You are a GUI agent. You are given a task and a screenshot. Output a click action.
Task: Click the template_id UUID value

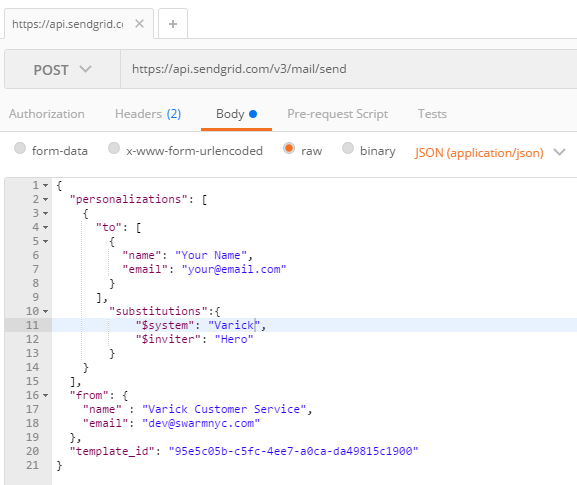click(x=293, y=451)
